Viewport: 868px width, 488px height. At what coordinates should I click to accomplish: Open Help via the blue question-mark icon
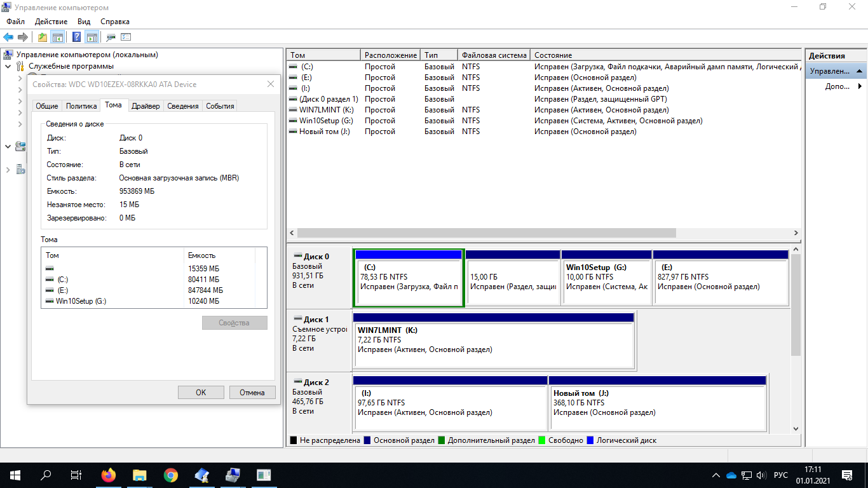coord(77,37)
